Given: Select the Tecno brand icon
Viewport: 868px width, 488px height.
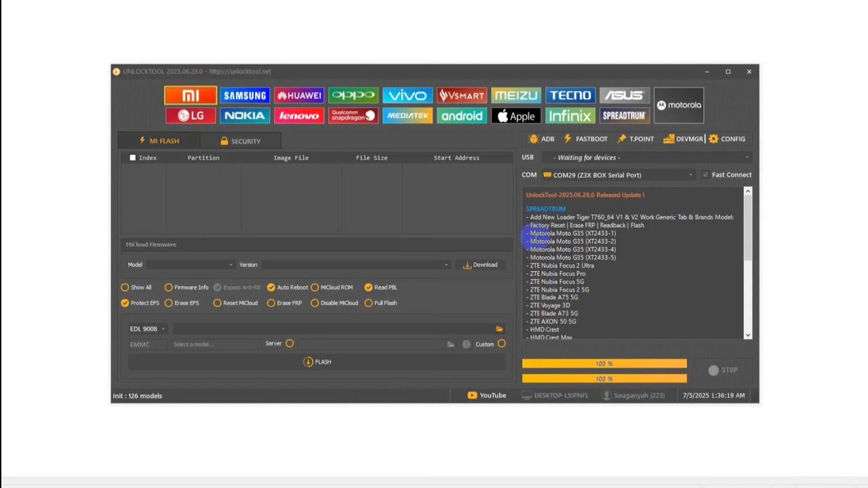Looking at the screenshot, I should point(570,96).
